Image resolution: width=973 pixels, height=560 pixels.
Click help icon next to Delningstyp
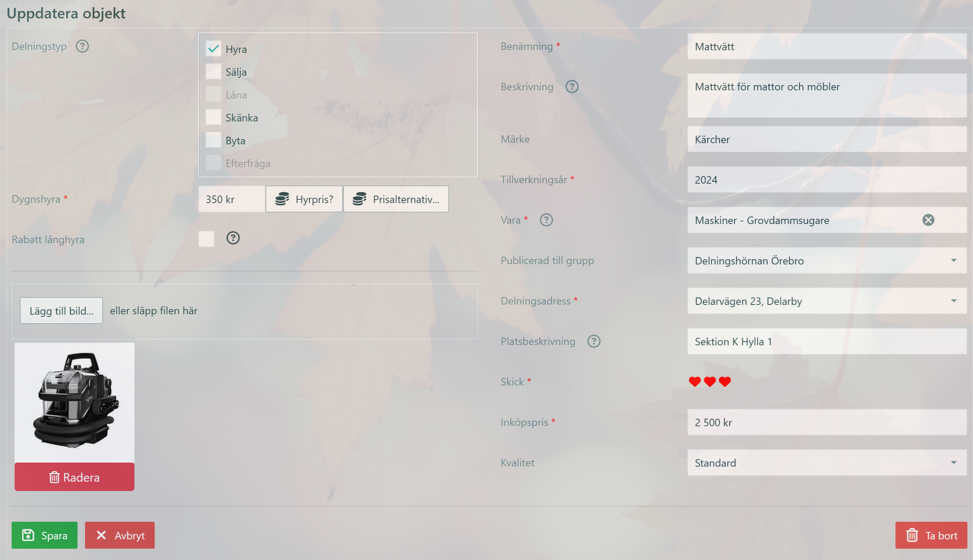pyautogui.click(x=82, y=46)
